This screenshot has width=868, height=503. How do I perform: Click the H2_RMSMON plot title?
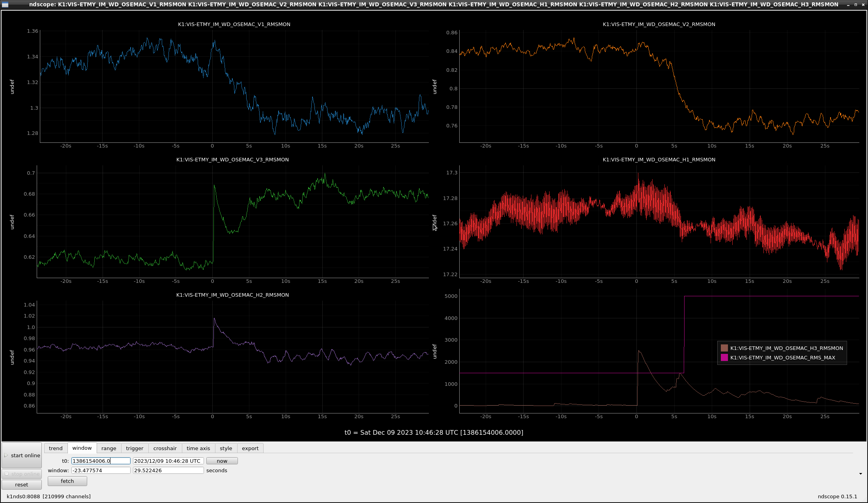point(232,295)
